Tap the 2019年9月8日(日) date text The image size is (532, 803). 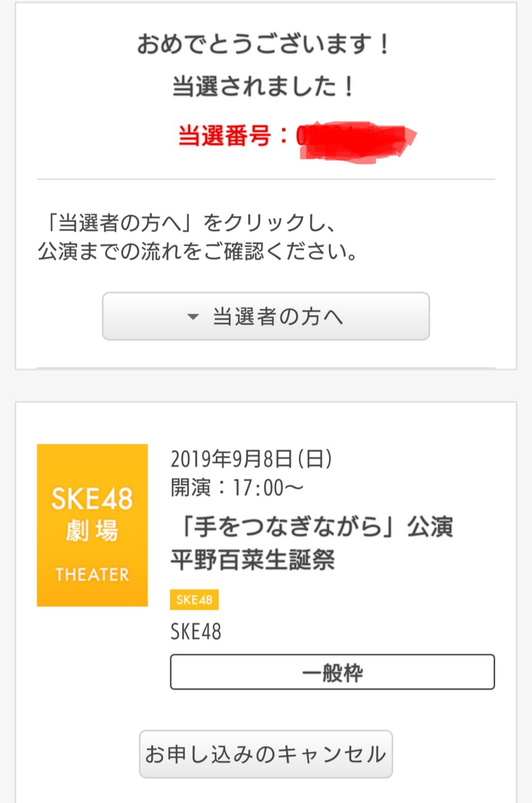[x=251, y=458]
